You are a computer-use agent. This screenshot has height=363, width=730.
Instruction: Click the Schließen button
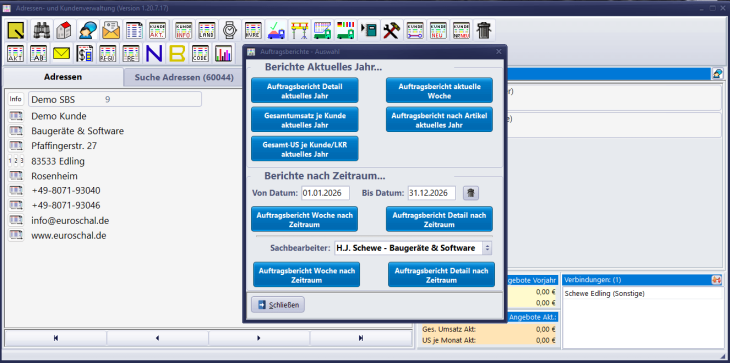click(278, 305)
